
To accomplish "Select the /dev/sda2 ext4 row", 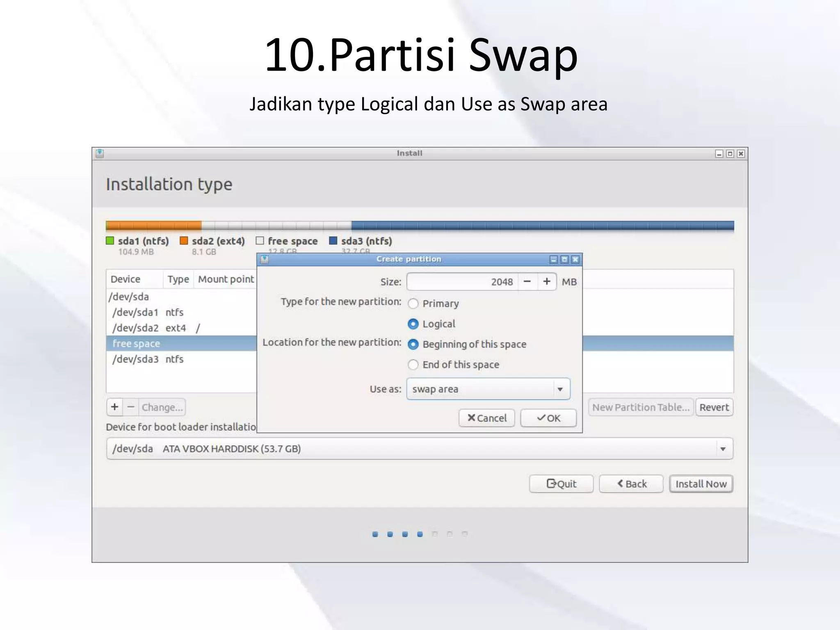I will (181, 328).
